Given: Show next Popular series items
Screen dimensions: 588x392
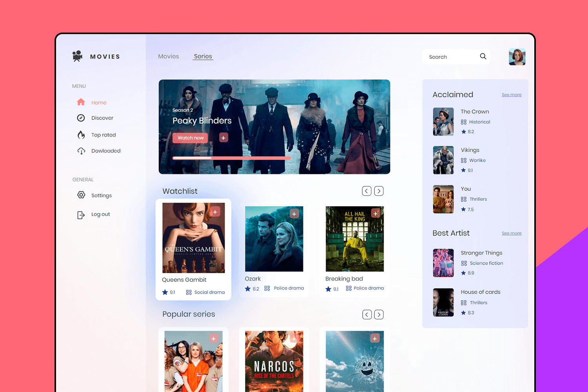Looking at the screenshot, I should click(379, 314).
